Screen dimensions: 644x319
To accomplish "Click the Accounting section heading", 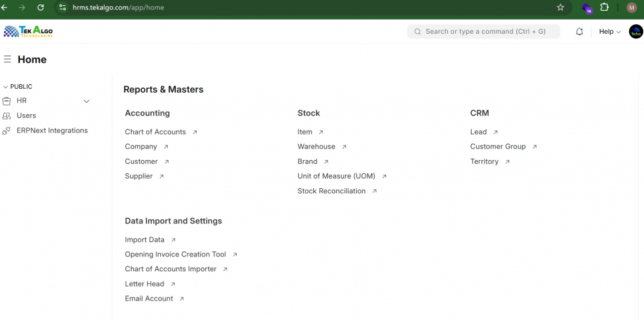I will point(147,114).
